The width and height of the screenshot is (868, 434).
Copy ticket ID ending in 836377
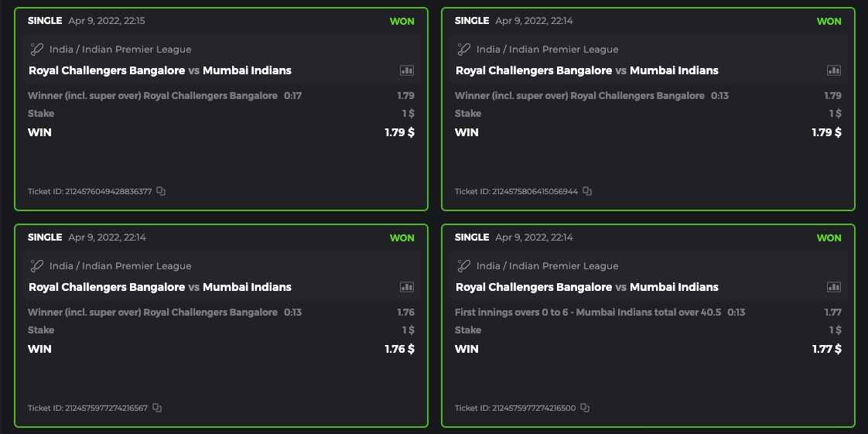click(x=161, y=191)
